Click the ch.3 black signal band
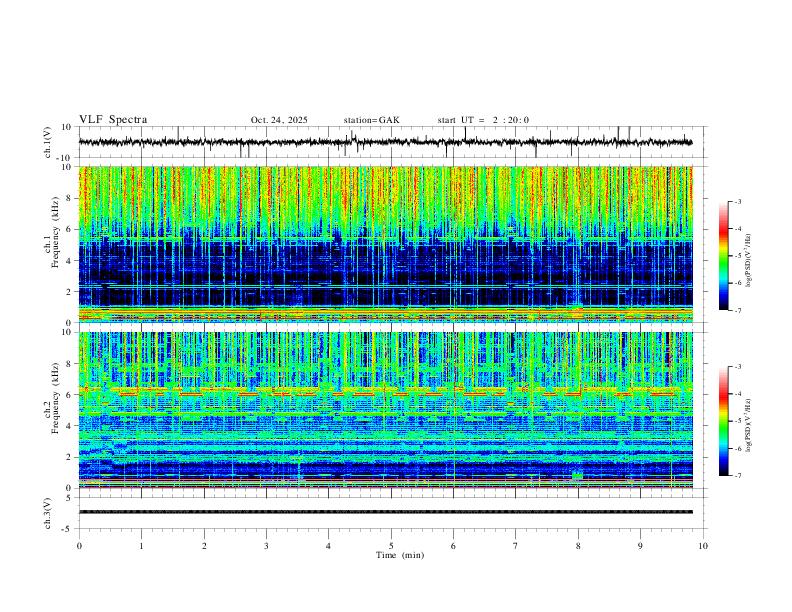 [x=385, y=512]
